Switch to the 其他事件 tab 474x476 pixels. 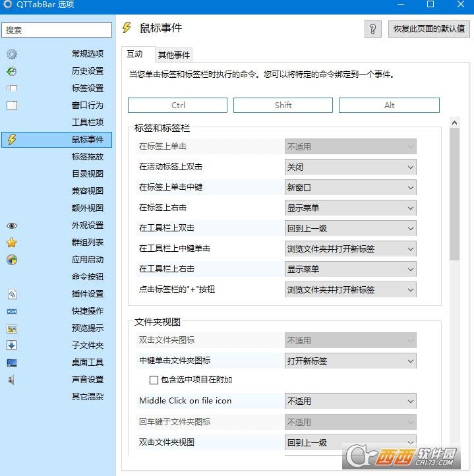tap(173, 55)
